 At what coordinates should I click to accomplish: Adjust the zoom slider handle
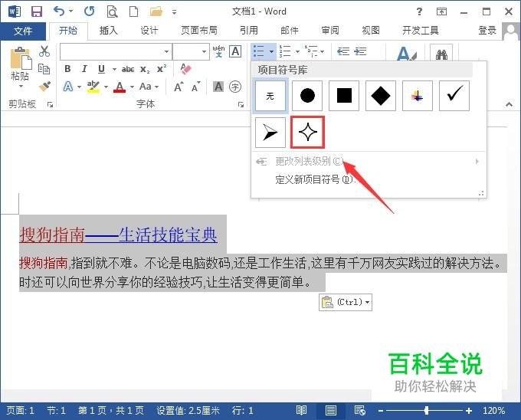427,411
